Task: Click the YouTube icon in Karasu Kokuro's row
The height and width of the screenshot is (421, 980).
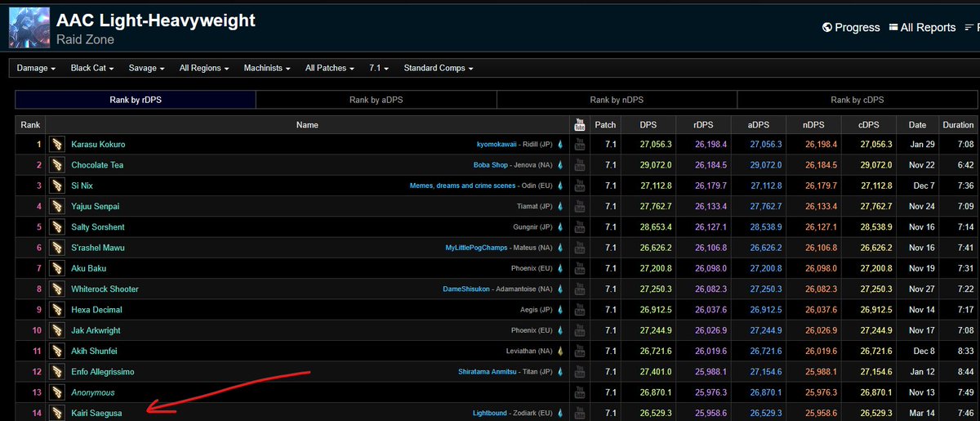Action: coord(580,145)
